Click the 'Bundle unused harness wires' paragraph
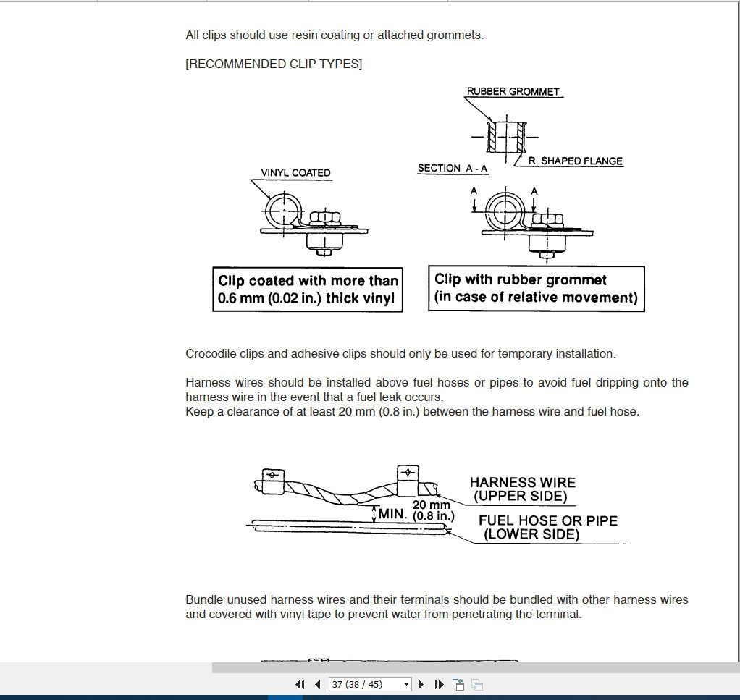The width and height of the screenshot is (740, 700). click(x=437, y=607)
